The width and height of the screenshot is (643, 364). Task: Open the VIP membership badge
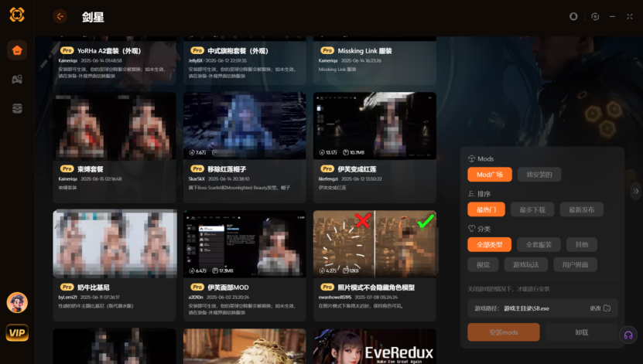17,332
